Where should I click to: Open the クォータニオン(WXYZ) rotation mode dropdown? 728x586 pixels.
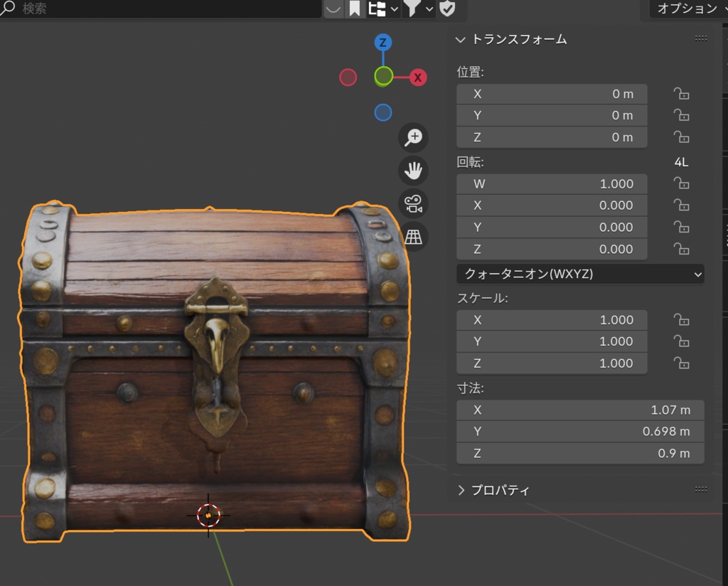(x=579, y=274)
